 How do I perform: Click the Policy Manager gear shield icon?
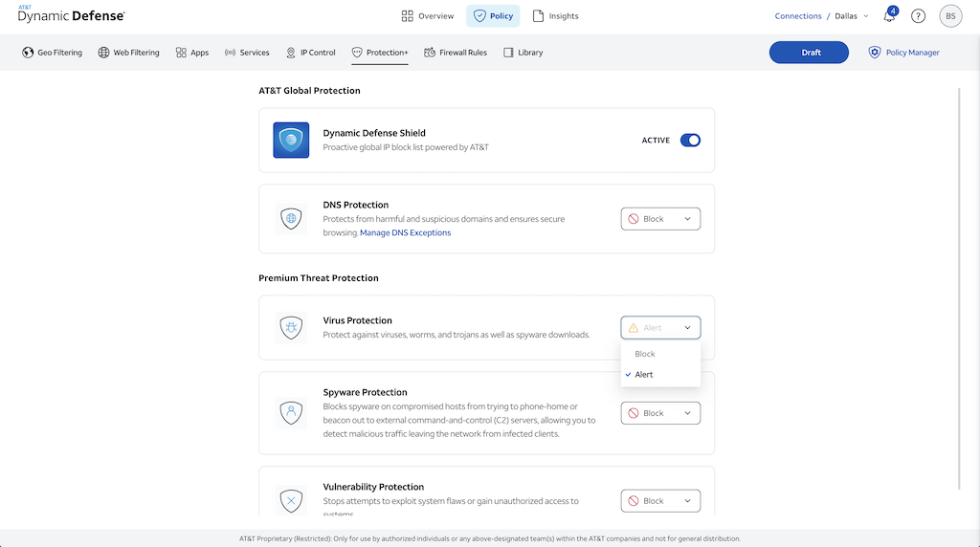[875, 53]
